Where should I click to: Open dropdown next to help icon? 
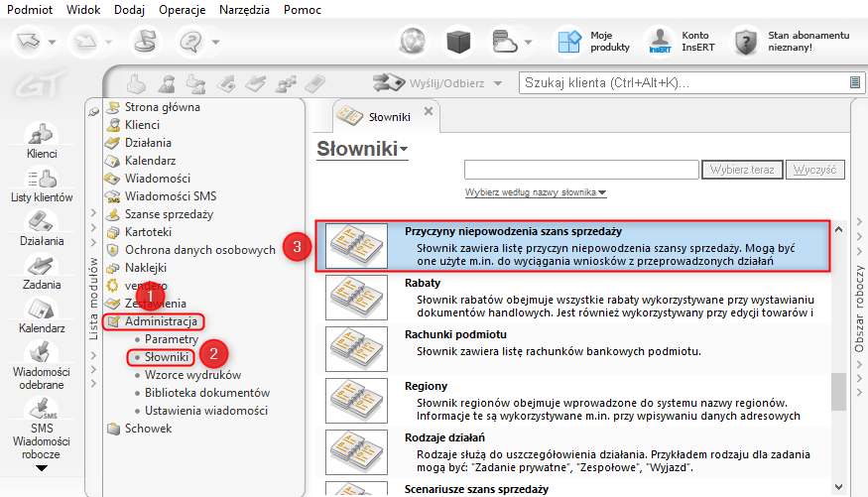(x=216, y=42)
